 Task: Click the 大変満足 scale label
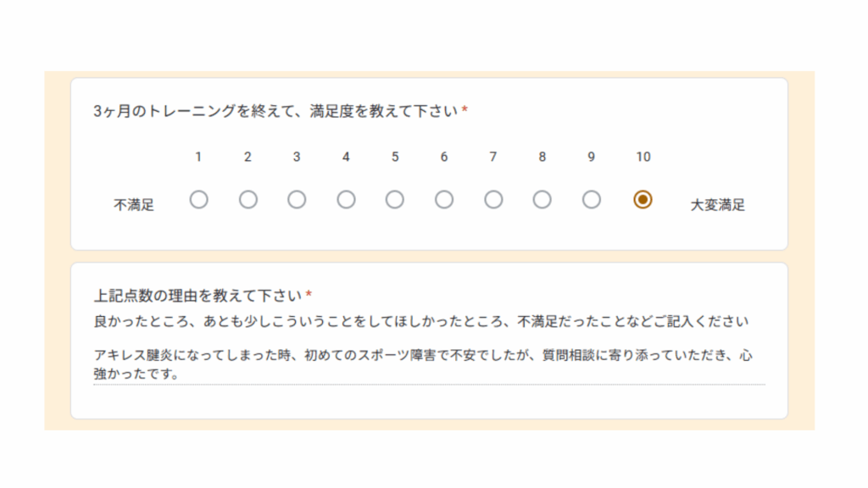click(718, 204)
